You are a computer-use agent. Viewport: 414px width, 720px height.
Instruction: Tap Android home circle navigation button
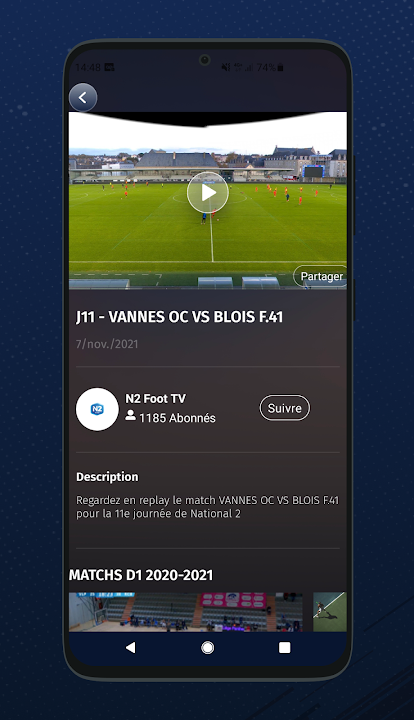207,647
